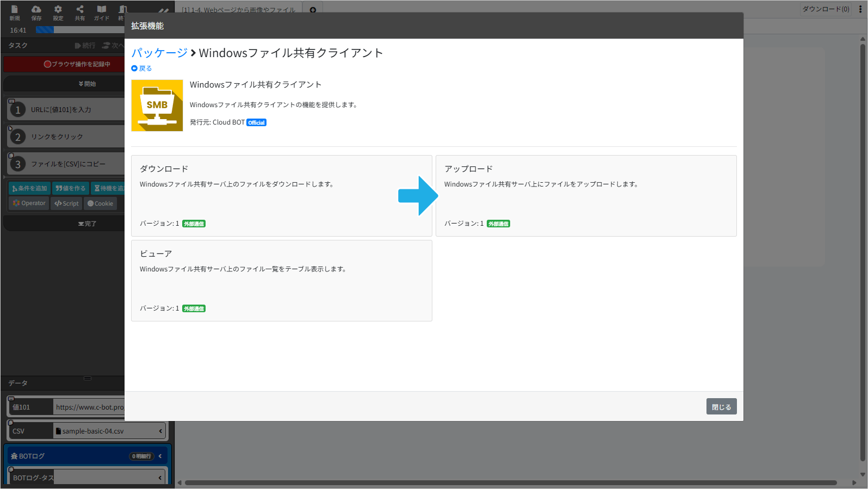Collapse the BOTログ section chevron
The height and width of the screenshot is (489, 868).
tap(160, 456)
